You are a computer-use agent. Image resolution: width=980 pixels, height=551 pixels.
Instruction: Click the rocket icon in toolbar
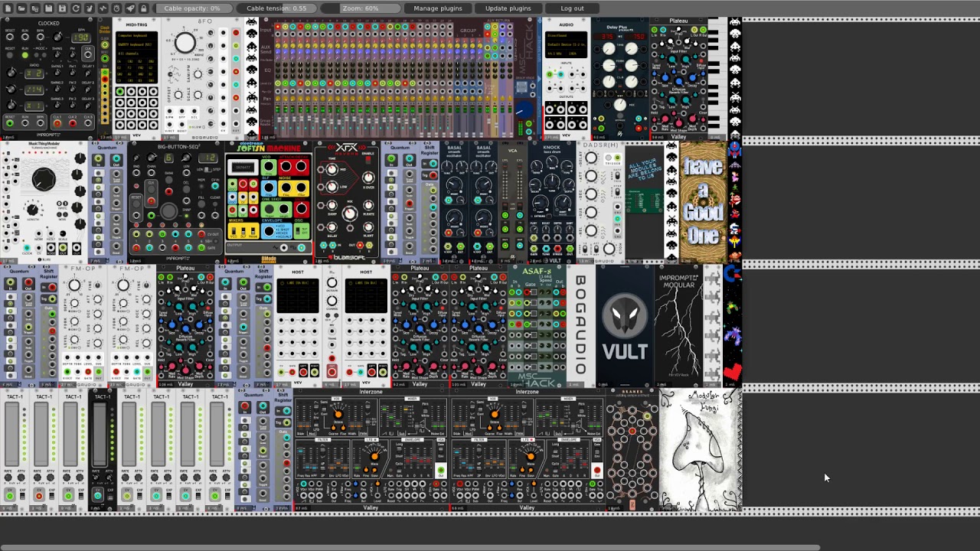[130, 8]
